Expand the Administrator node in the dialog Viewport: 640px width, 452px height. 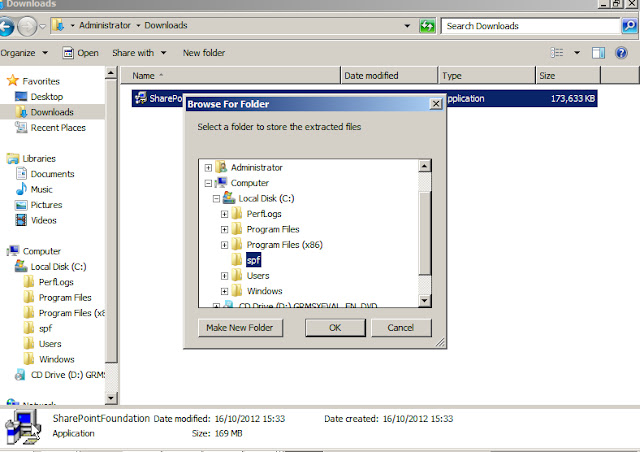208,168
